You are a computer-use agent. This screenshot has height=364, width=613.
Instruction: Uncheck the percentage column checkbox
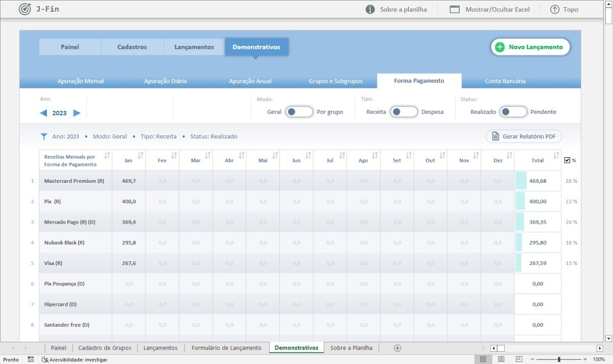pos(568,160)
